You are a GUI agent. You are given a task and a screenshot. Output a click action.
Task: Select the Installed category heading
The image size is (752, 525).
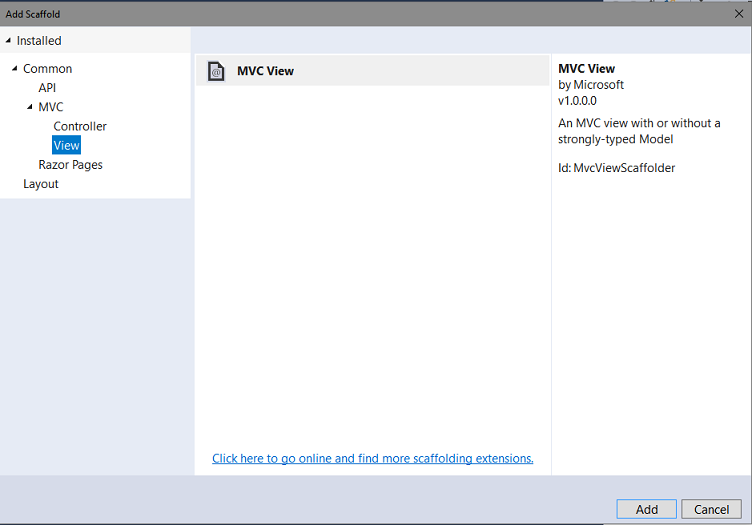39,41
